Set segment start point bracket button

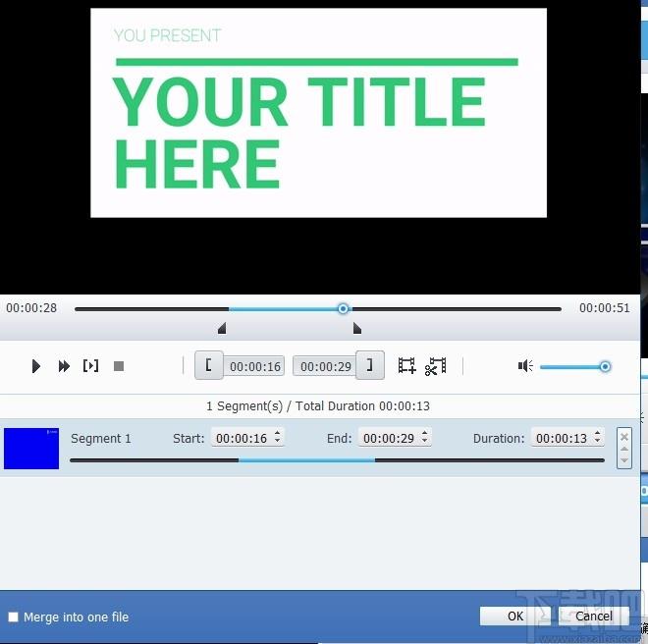coord(209,365)
